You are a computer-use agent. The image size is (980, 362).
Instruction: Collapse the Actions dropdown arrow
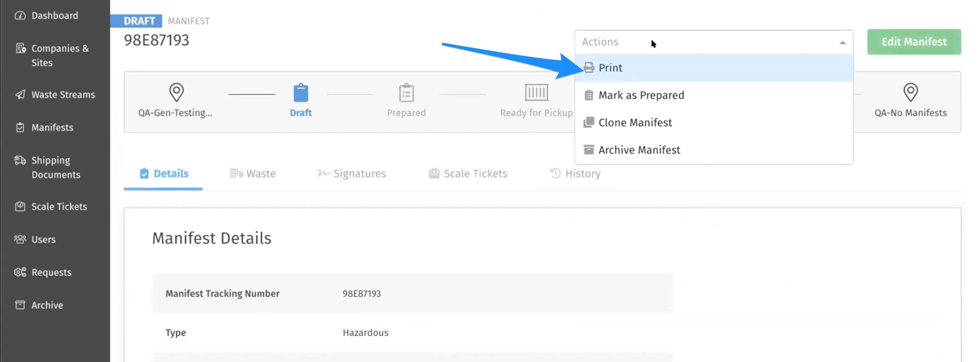842,42
